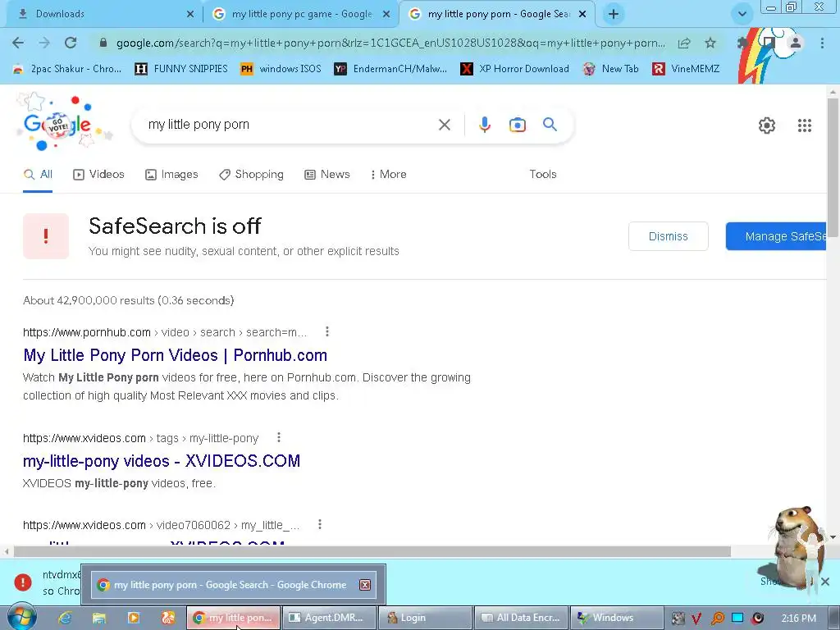Click the Manage SafeSearch button
This screenshot has height=630, width=840.
point(776,236)
